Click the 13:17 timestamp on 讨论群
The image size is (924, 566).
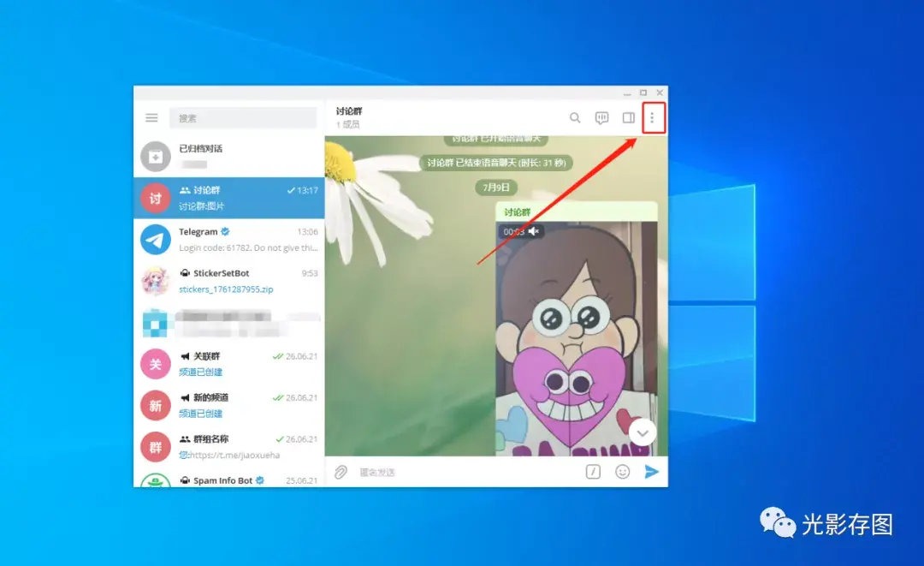pyautogui.click(x=307, y=190)
